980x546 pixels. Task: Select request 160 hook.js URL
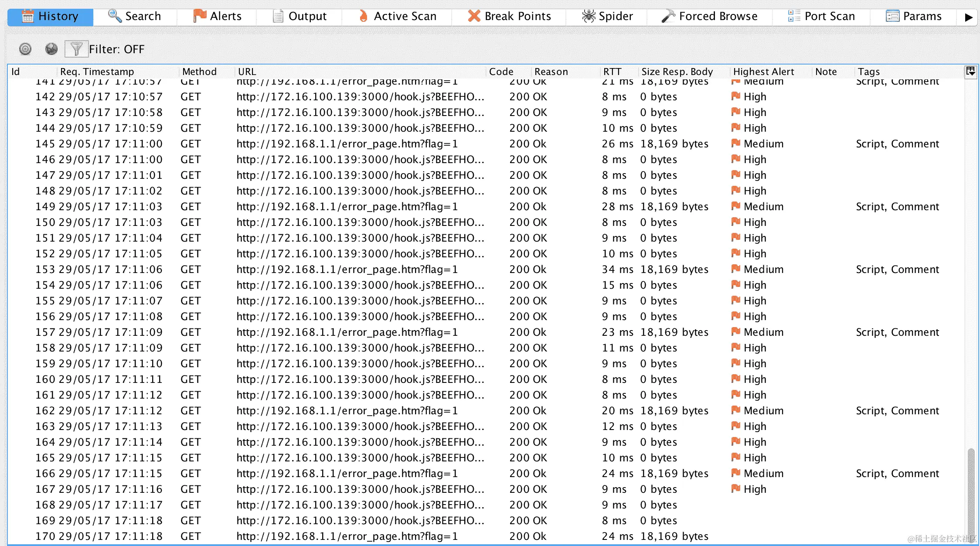point(360,379)
